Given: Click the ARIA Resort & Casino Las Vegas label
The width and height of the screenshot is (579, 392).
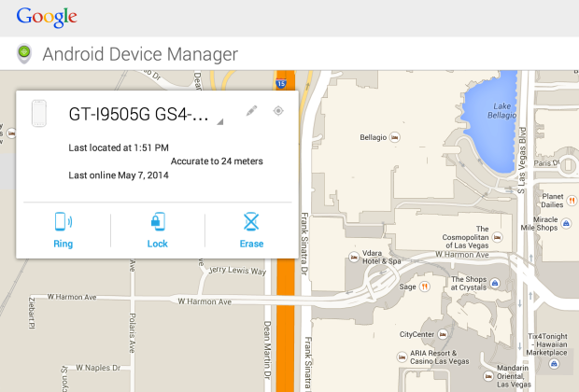Looking at the screenshot, I should 440,357.
